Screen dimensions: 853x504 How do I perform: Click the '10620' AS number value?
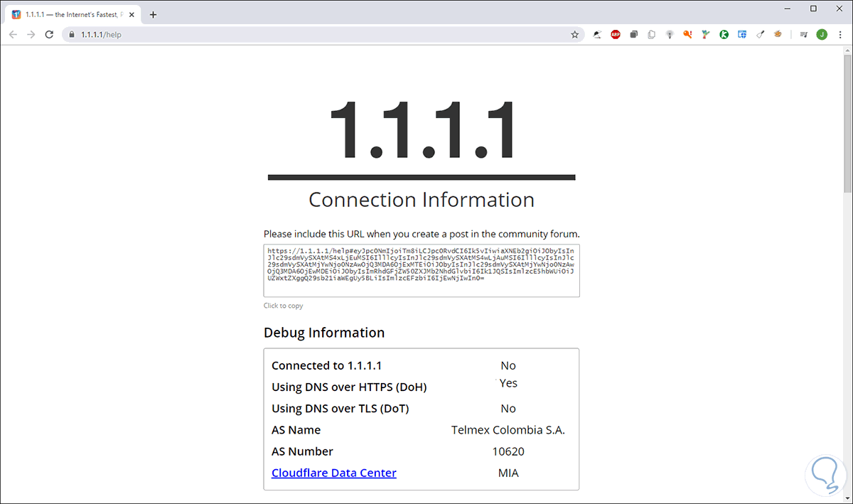click(508, 451)
